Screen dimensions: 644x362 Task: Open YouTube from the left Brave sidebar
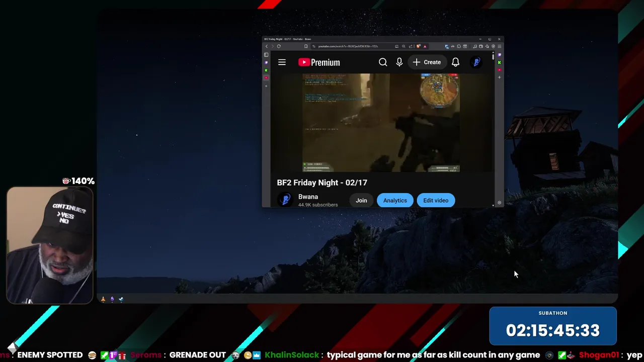[x=266, y=77]
